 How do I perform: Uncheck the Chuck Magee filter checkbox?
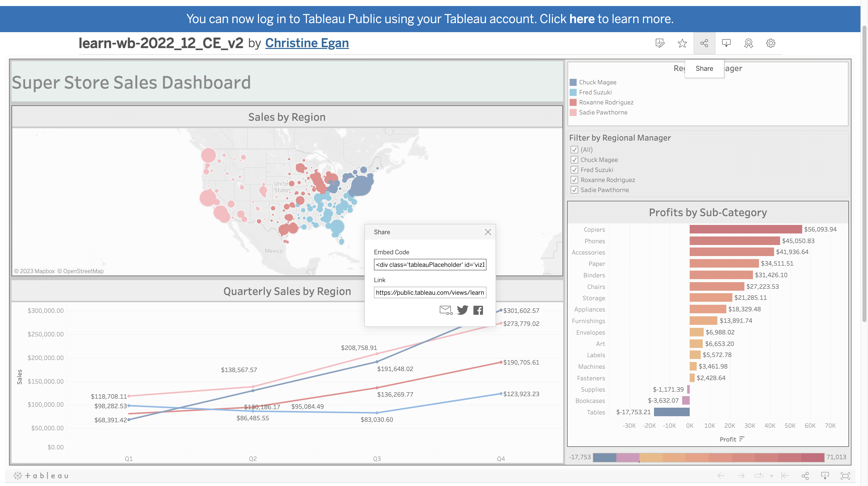click(574, 160)
